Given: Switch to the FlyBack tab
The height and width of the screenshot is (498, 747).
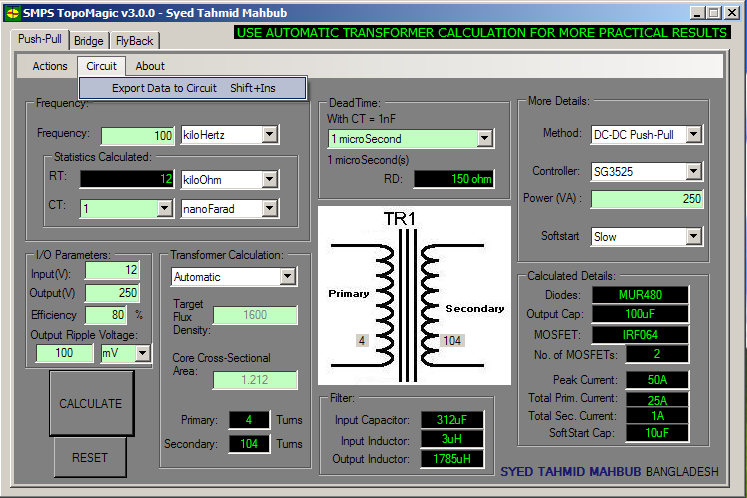Looking at the screenshot, I should click(x=134, y=41).
